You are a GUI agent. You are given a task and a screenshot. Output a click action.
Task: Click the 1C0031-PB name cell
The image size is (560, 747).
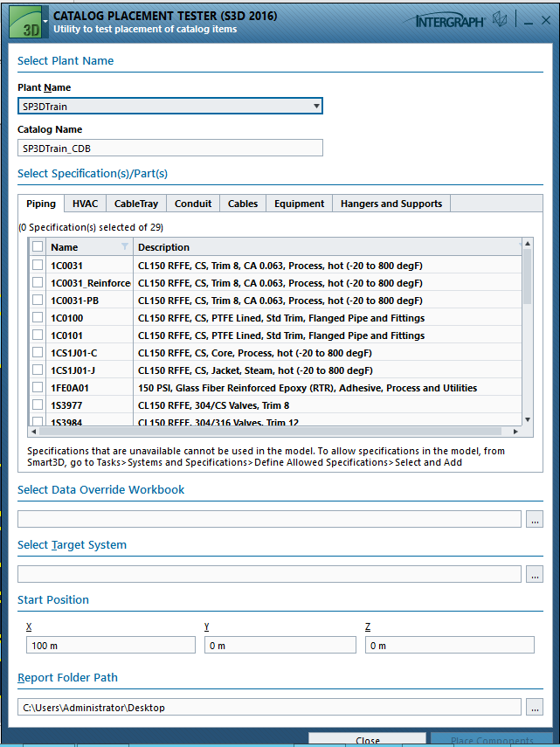pyautogui.click(x=89, y=301)
